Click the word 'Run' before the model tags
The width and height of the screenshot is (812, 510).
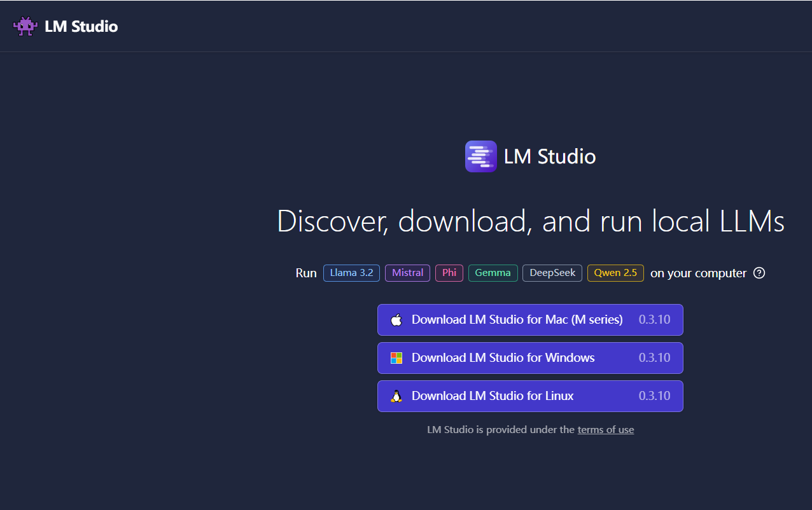pos(306,273)
